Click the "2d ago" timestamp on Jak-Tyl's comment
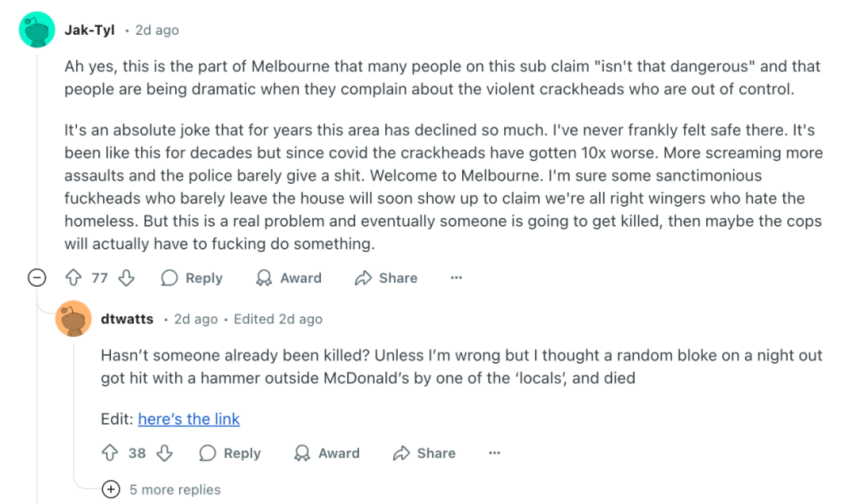856x504 pixels. pos(157,30)
